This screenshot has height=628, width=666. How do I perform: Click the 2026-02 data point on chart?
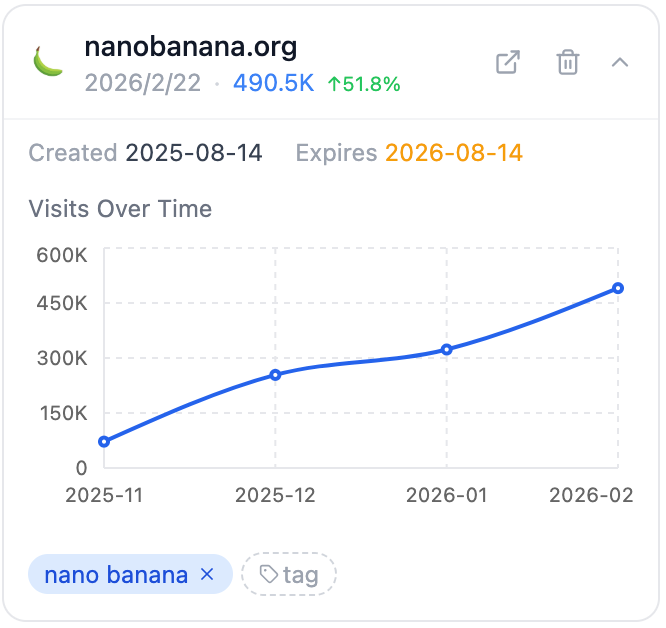(618, 288)
